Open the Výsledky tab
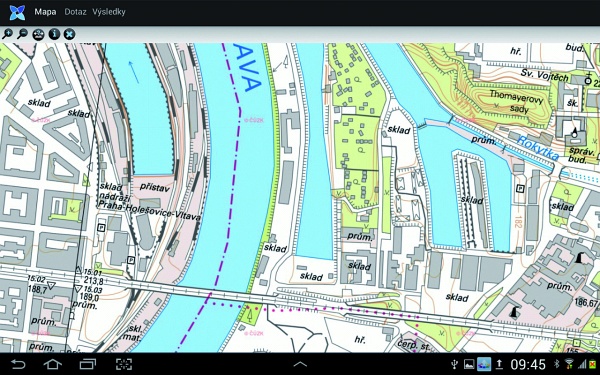Image resolution: width=600 pixels, height=375 pixels. click(x=109, y=12)
